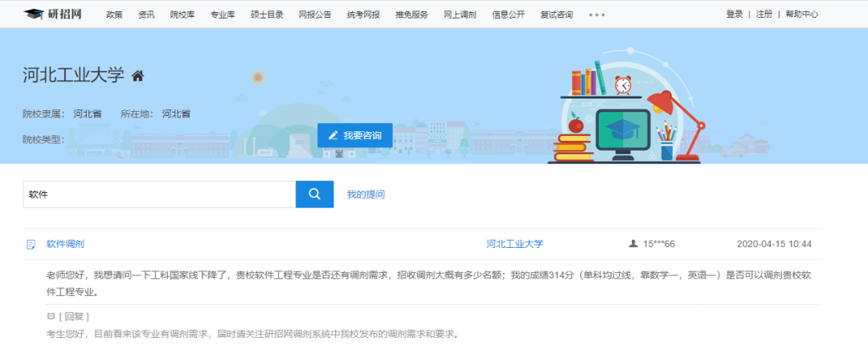Open 复试咨询 in the navigation bar
This screenshot has height=346, width=868.
click(x=556, y=14)
